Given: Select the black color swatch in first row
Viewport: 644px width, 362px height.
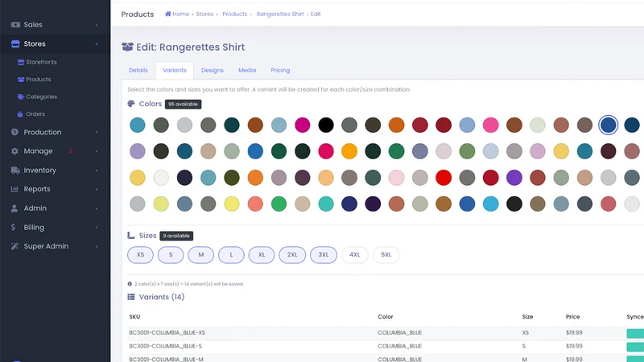Looking at the screenshot, I should [x=326, y=125].
